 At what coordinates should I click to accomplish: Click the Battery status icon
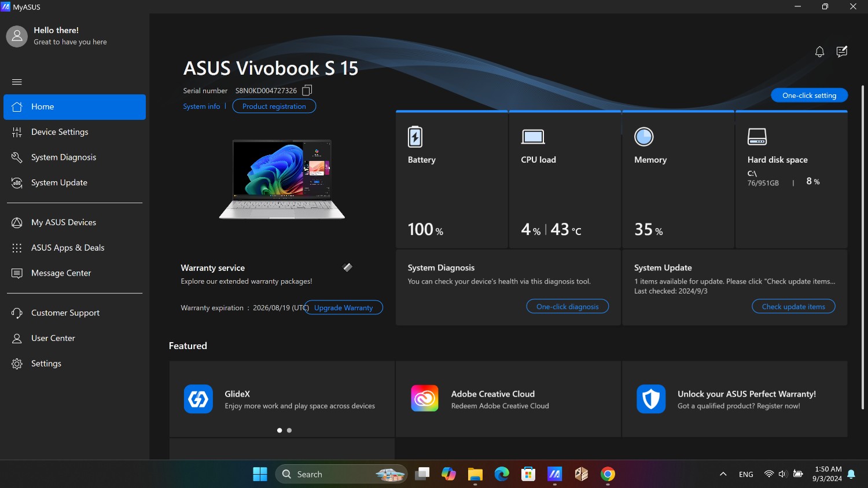pyautogui.click(x=415, y=137)
